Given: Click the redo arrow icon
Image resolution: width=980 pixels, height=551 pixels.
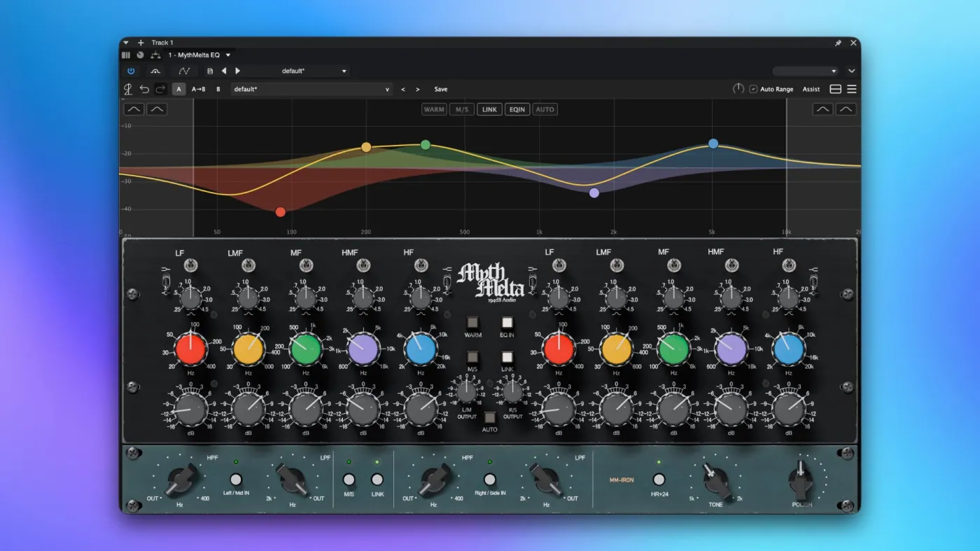Looking at the screenshot, I should (160, 89).
